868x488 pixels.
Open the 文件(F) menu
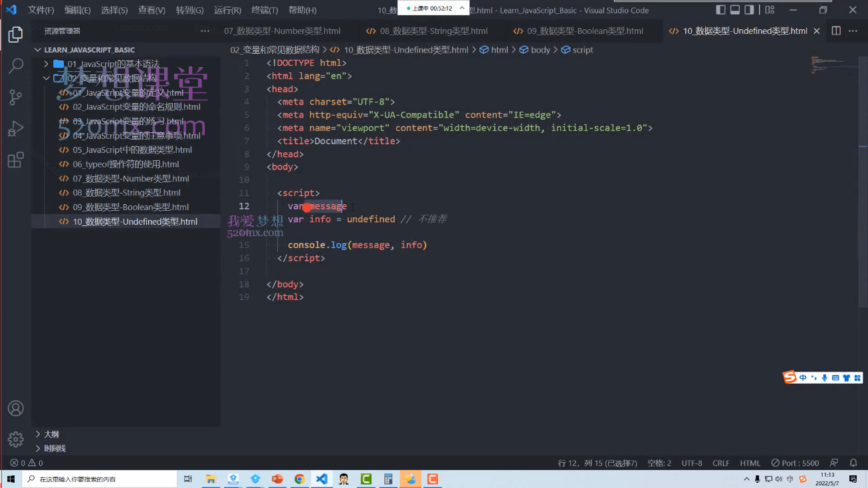click(x=41, y=10)
